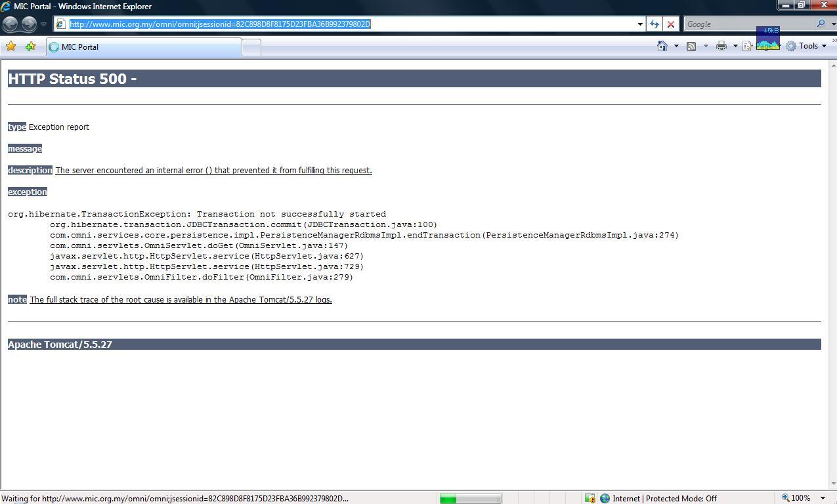The image size is (837, 504).
Task: Stop page loading with red X
Action: (x=670, y=24)
